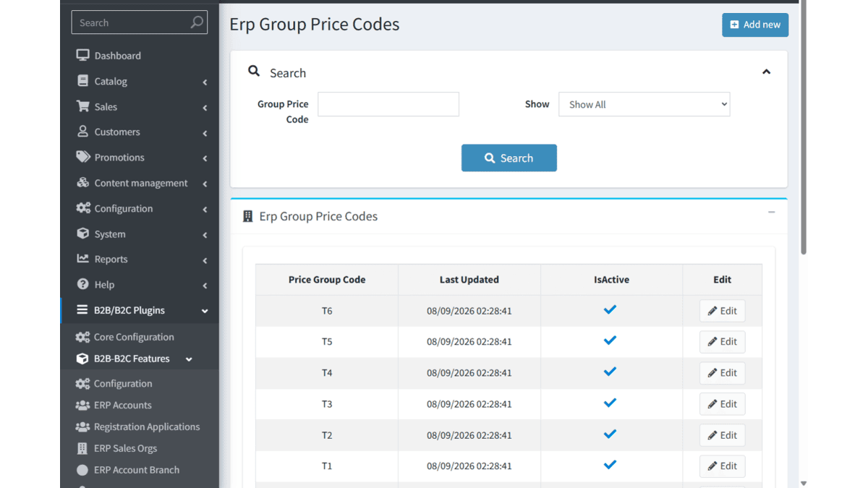Edit the T4 price group code
Viewport: 868px width, 488px height.
pyautogui.click(x=722, y=373)
